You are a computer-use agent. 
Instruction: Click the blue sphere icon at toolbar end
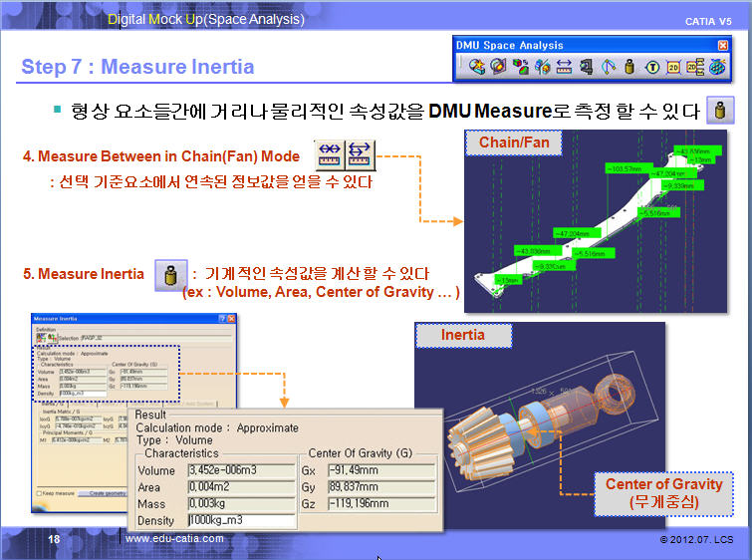coord(716,67)
